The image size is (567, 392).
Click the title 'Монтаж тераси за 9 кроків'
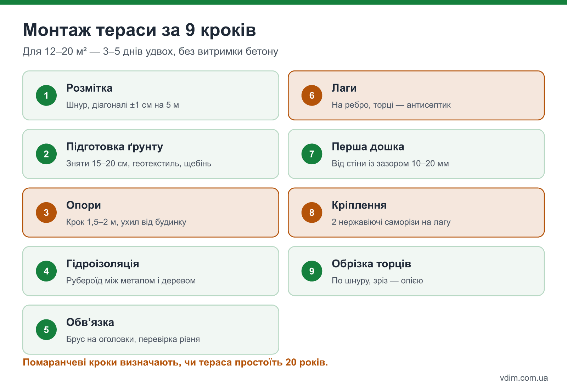[139, 30]
